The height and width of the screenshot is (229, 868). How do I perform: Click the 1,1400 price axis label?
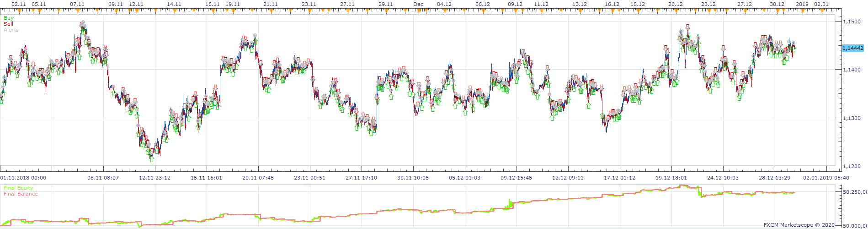pyautogui.click(x=851, y=70)
